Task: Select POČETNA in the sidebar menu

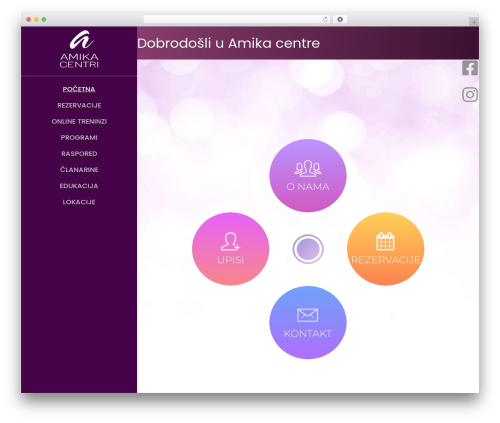Action: click(79, 89)
